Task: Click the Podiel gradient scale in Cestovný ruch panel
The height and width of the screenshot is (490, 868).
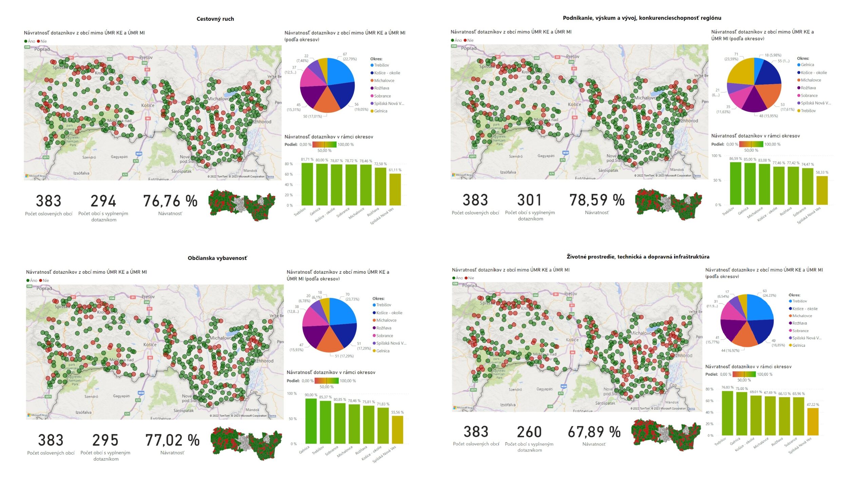Action: (x=324, y=145)
